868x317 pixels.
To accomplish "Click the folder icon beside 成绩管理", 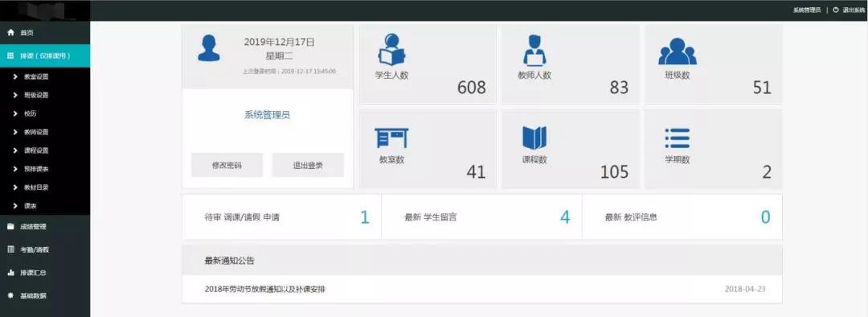I will [10, 226].
